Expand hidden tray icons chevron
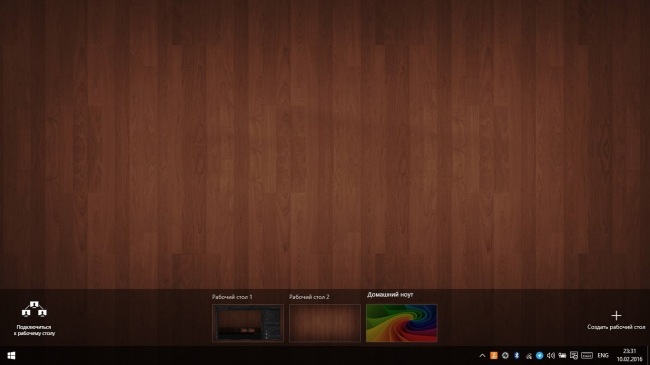 (482, 355)
